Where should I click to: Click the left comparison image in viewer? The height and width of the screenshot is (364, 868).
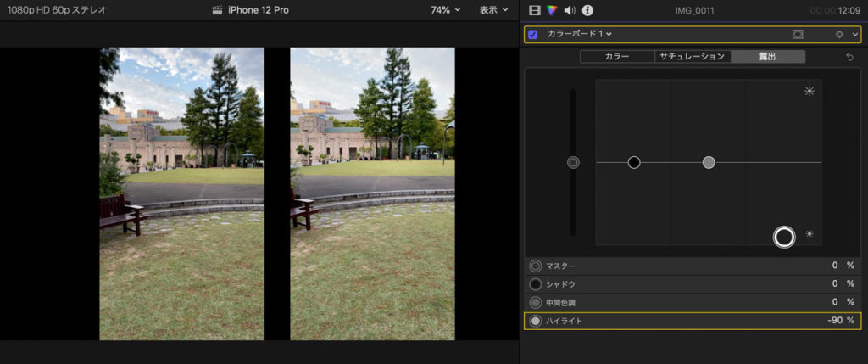[x=181, y=193]
